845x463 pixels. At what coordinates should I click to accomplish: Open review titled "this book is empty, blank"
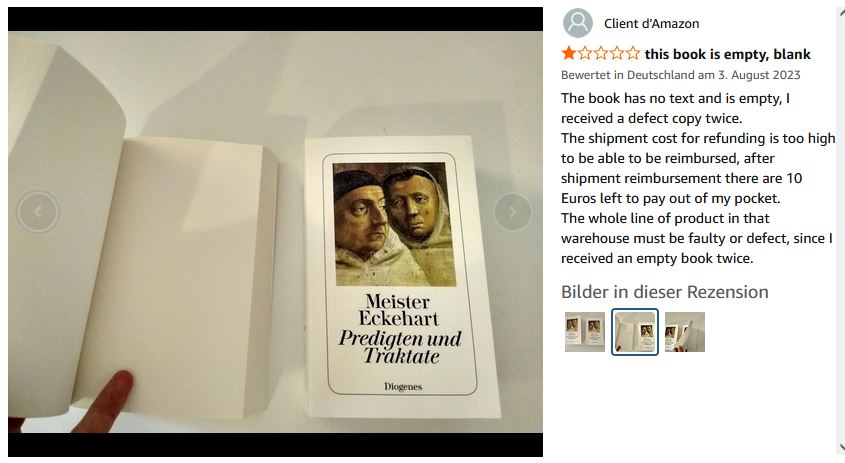(727, 54)
